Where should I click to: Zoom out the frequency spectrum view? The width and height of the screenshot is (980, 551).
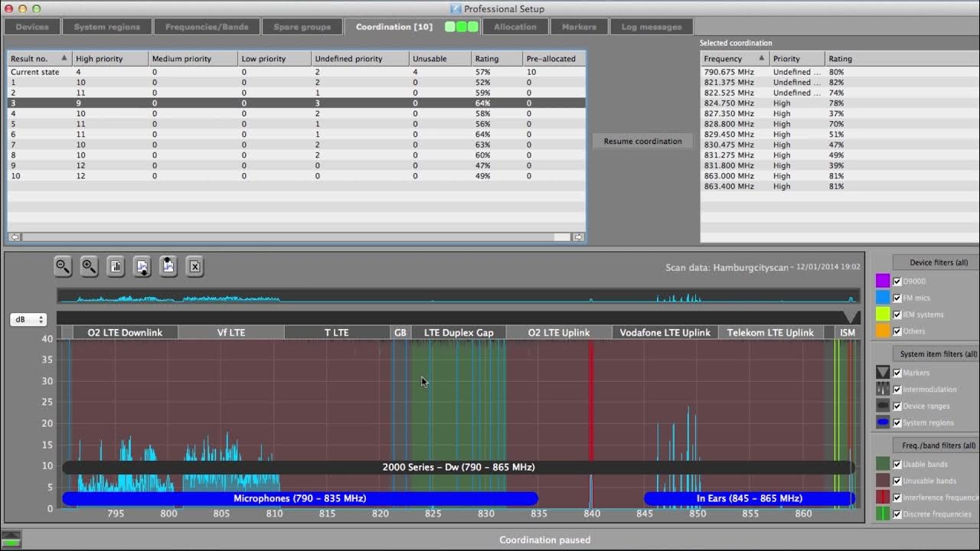(63, 266)
